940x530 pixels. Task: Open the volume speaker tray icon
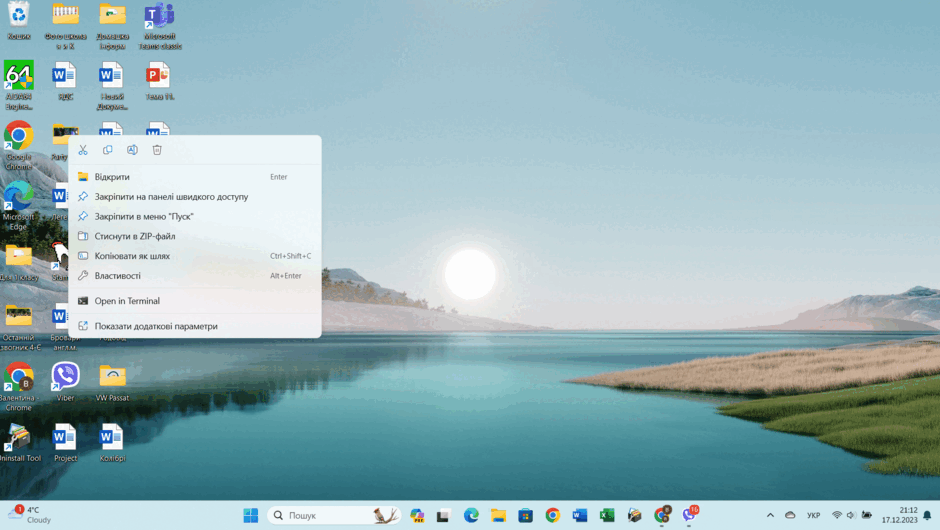[851, 515]
